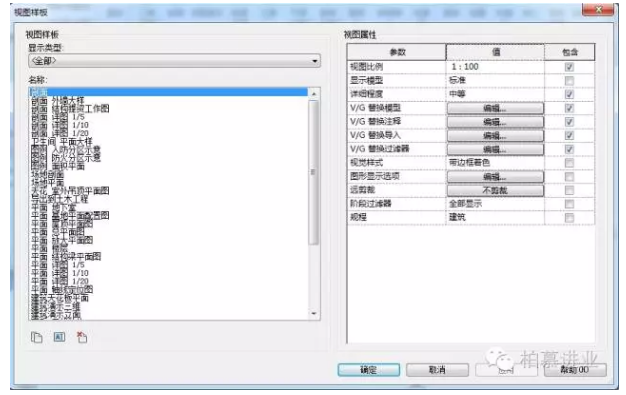Click 编辑 button for V/G 替换注释

click(x=495, y=122)
